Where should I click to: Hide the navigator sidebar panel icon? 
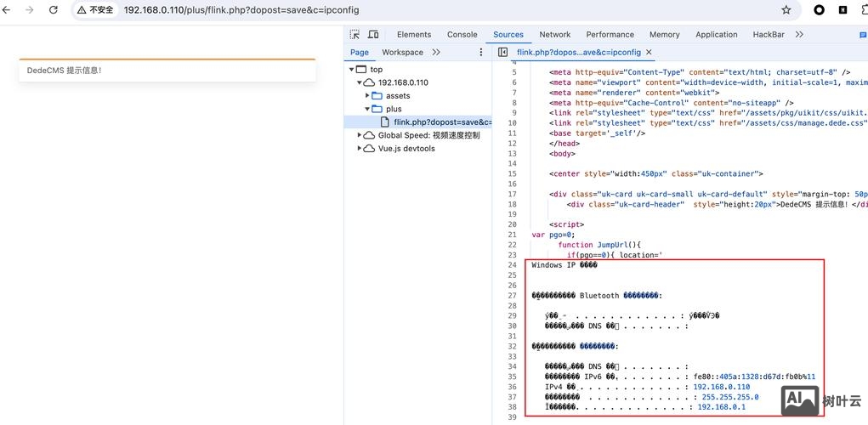pyautogui.click(x=502, y=52)
